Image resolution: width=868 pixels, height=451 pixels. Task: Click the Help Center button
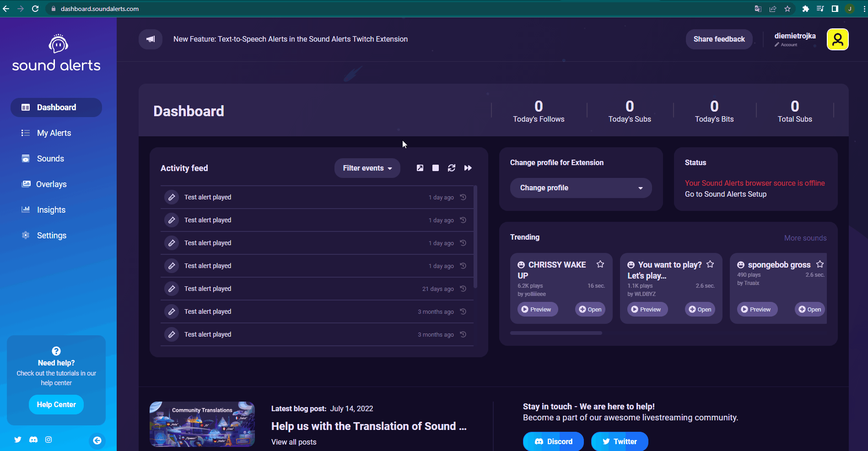tap(56, 405)
